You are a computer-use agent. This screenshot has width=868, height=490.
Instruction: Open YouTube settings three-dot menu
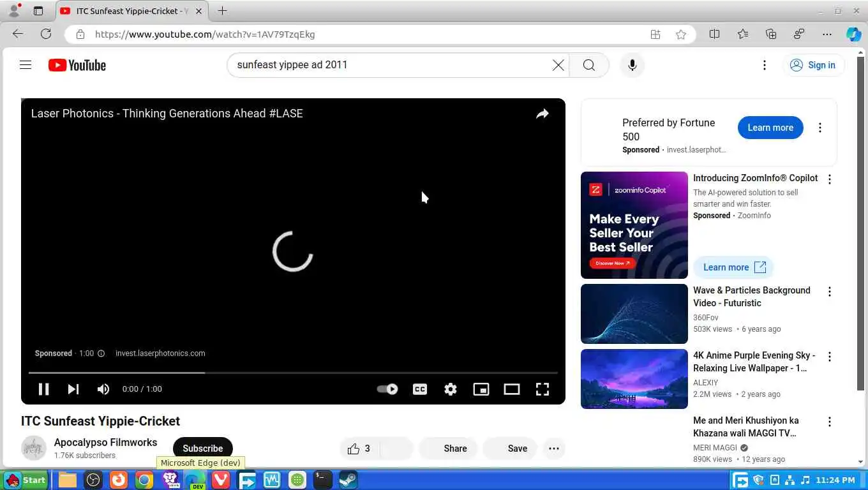[x=764, y=65]
